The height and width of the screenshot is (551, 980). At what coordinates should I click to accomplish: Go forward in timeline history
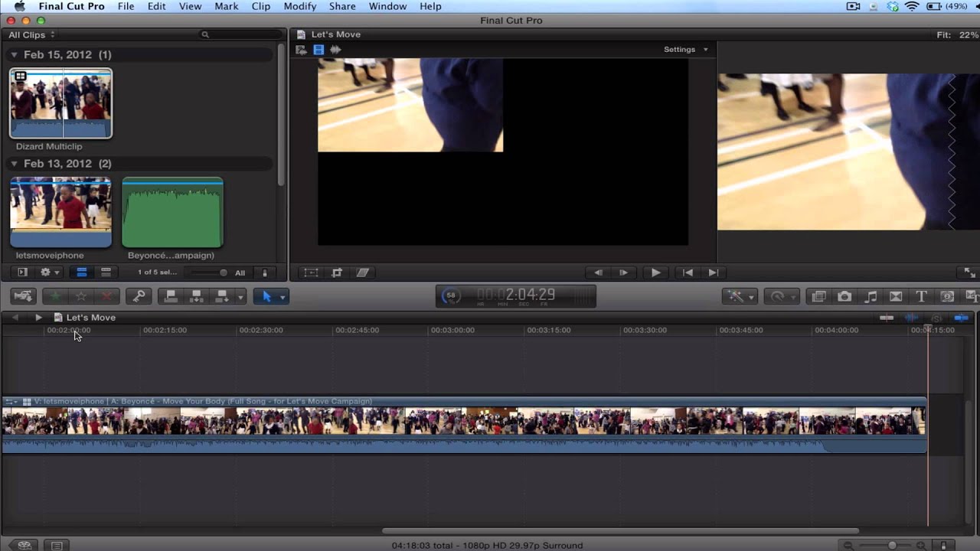(x=38, y=318)
